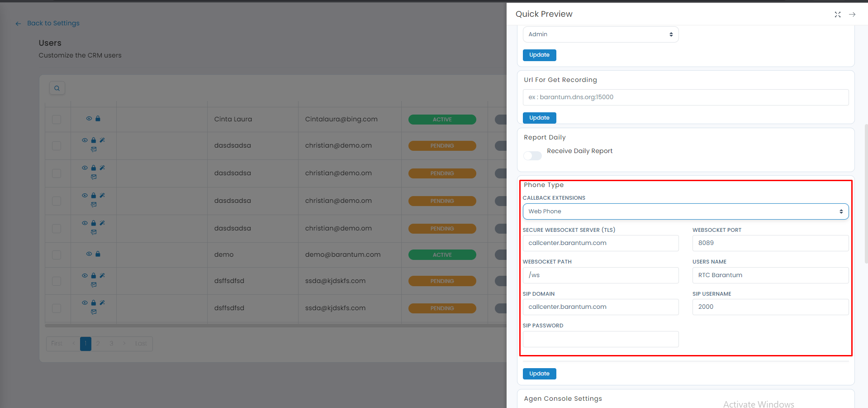Click Update under Url For Get Recording

pyautogui.click(x=540, y=118)
